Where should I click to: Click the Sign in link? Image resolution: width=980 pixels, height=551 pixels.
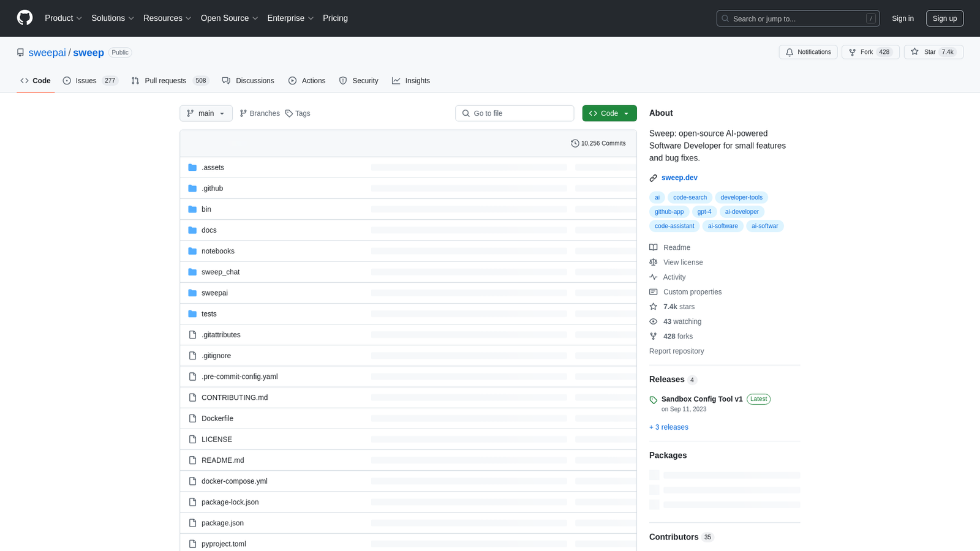click(902, 18)
